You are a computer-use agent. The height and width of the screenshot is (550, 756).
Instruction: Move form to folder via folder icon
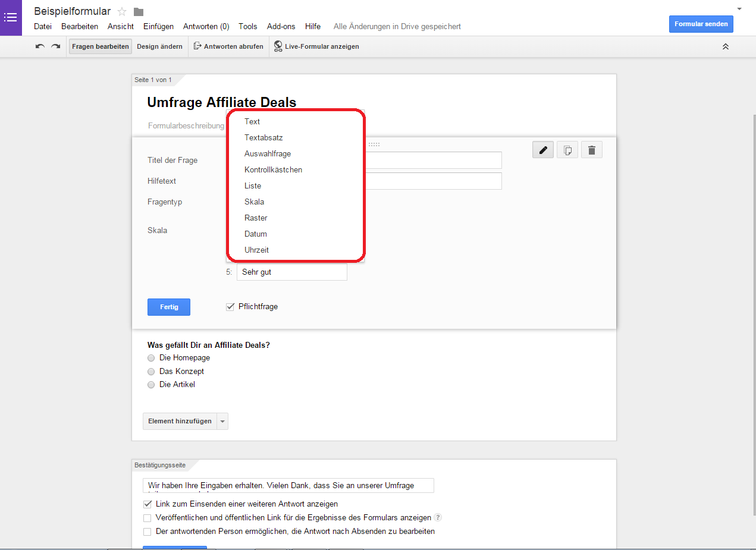pyautogui.click(x=139, y=12)
